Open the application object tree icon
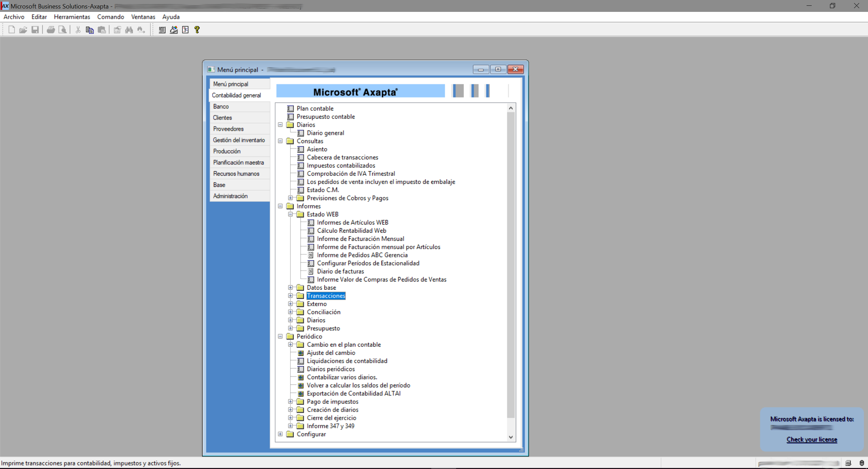 click(x=174, y=30)
